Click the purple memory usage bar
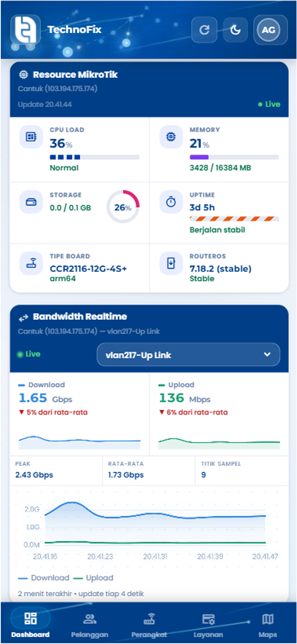 tap(199, 157)
